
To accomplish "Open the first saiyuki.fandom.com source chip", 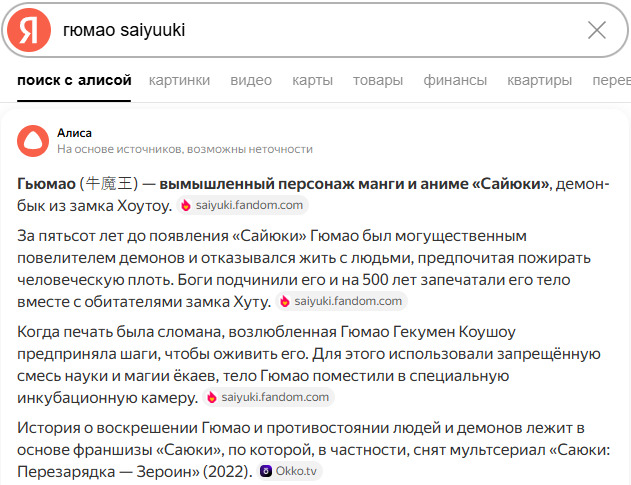I will point(243,206).
